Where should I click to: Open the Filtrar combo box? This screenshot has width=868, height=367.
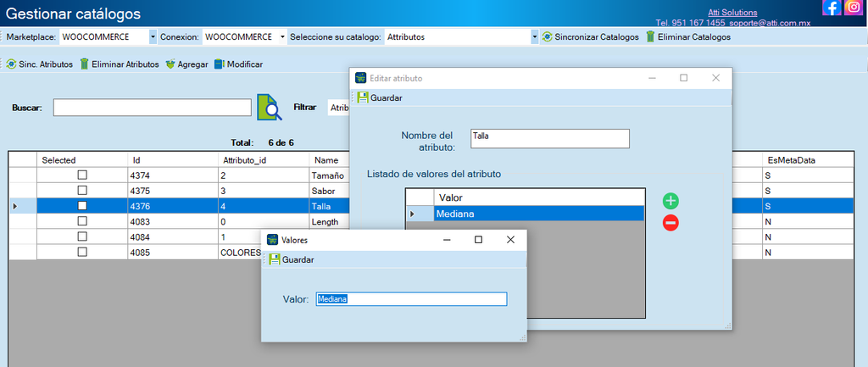pos(339,108)
